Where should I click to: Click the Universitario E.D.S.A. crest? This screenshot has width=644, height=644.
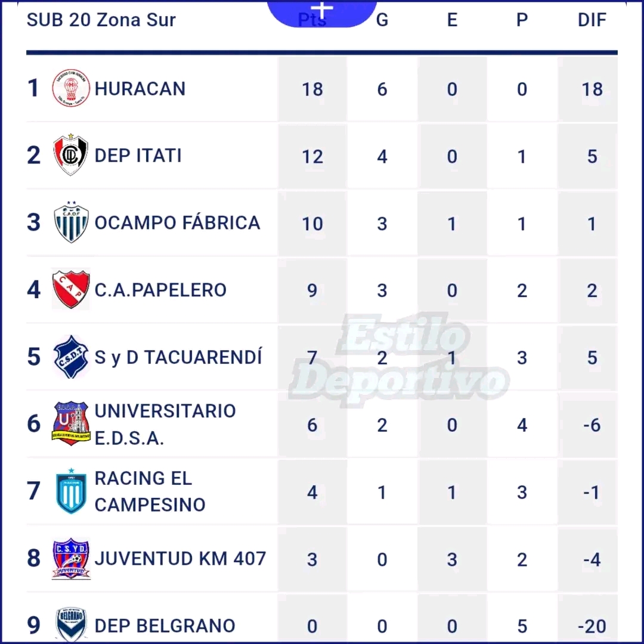71,424
